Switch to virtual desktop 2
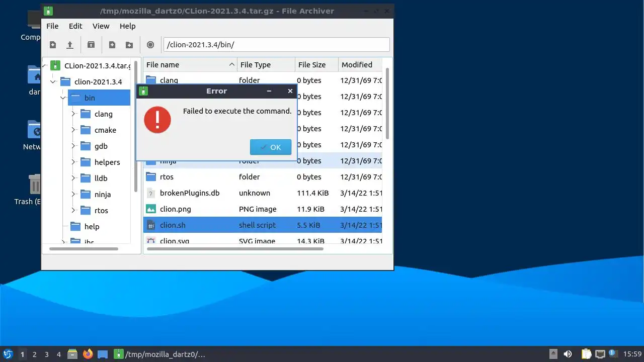 tap(34, 354)
